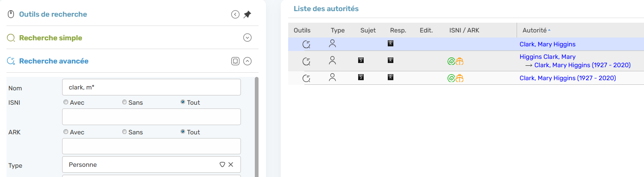The width and height of the screenshot is (644, 177).
Task: Click orange ARK icon in last row
Action: point(460,78)
